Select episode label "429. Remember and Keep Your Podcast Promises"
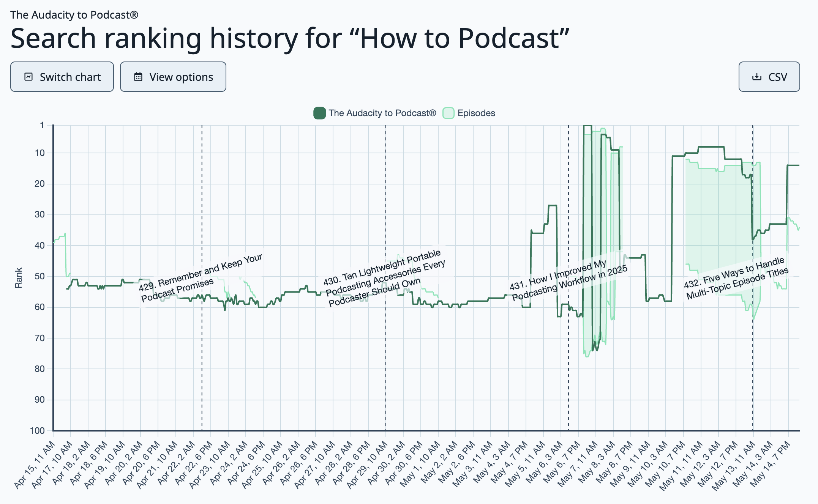818x504 pixels. click(201, 278)
